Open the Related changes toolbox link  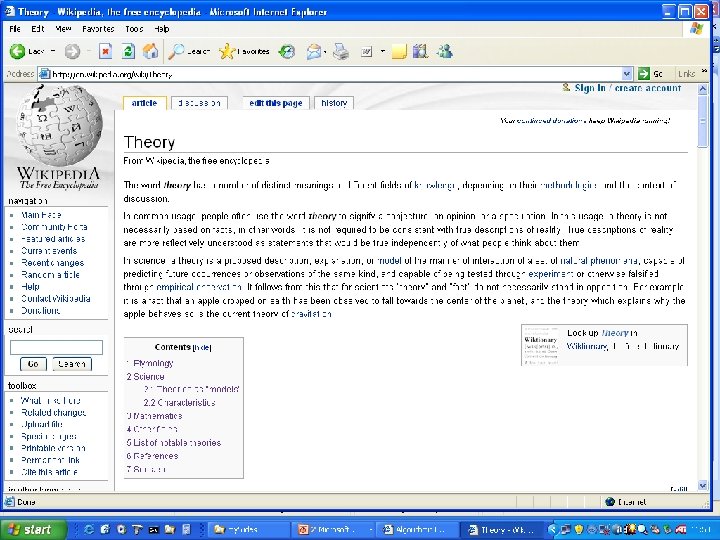[53, 412]
